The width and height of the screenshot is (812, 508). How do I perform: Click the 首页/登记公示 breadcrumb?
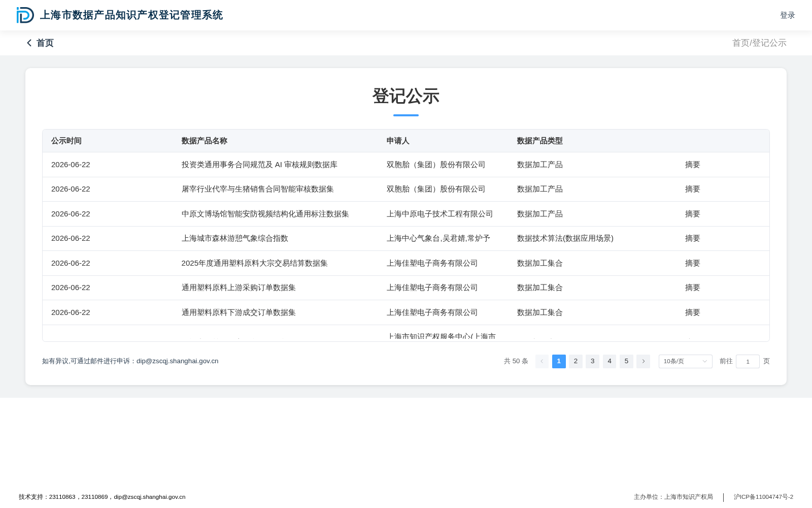[759, 43]
